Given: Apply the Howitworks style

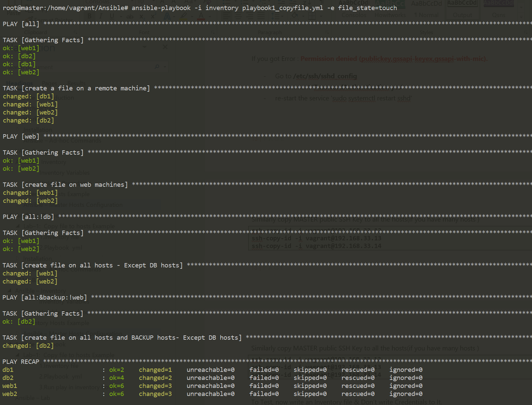Looking at the screenshot, I should click(390, 15).
